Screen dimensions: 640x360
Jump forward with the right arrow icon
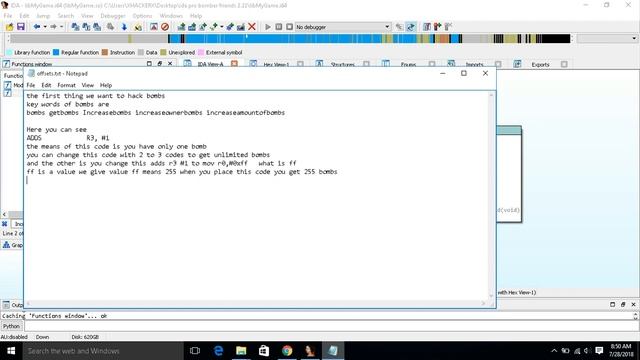pos(53,27)
